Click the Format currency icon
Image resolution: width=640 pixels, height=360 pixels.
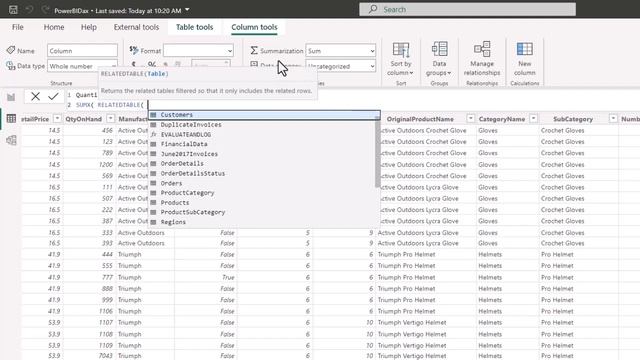pos(133,50)
